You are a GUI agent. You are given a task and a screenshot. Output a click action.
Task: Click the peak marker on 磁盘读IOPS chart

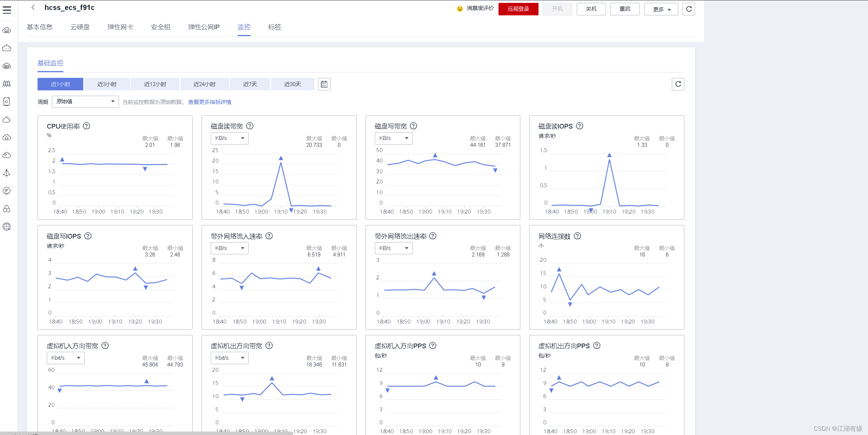(609, 155)
